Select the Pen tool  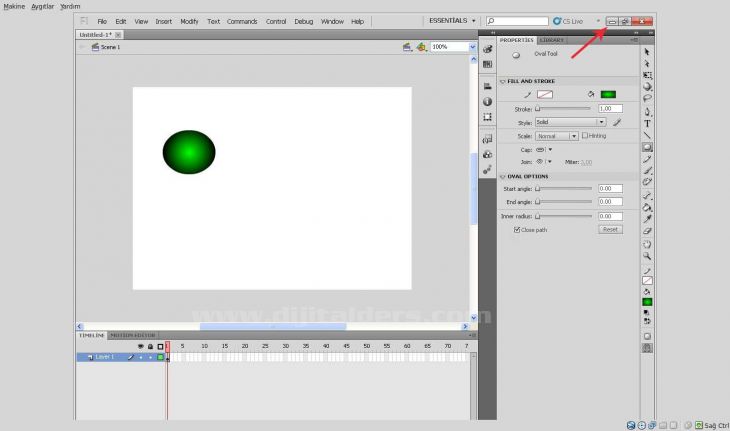[x=647, y=112]
